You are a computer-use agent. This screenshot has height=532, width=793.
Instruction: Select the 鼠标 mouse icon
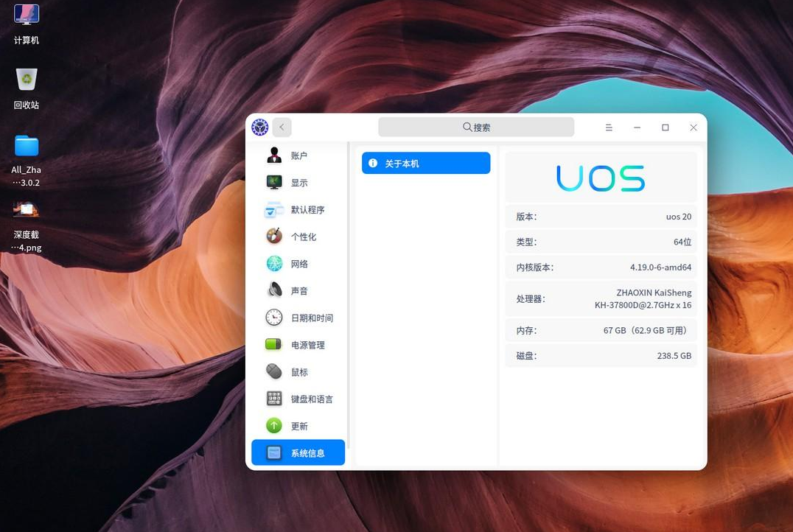(x=274, y=371)
